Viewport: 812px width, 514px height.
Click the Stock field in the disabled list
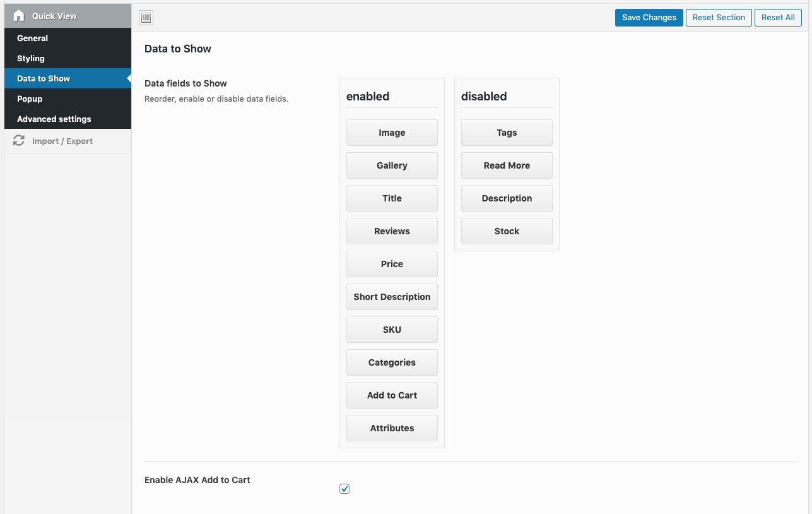pyautogui.click(x=507, y=230)
